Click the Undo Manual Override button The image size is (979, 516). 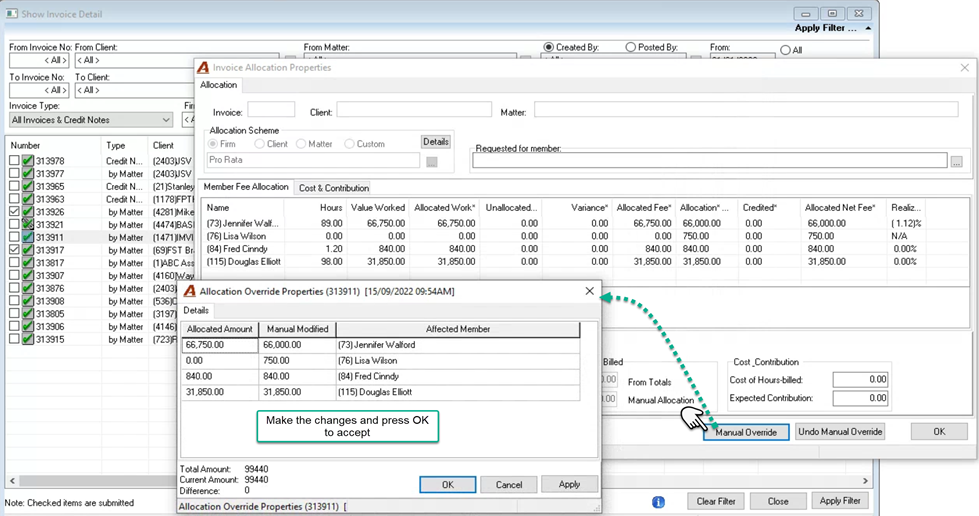[840, 432]
